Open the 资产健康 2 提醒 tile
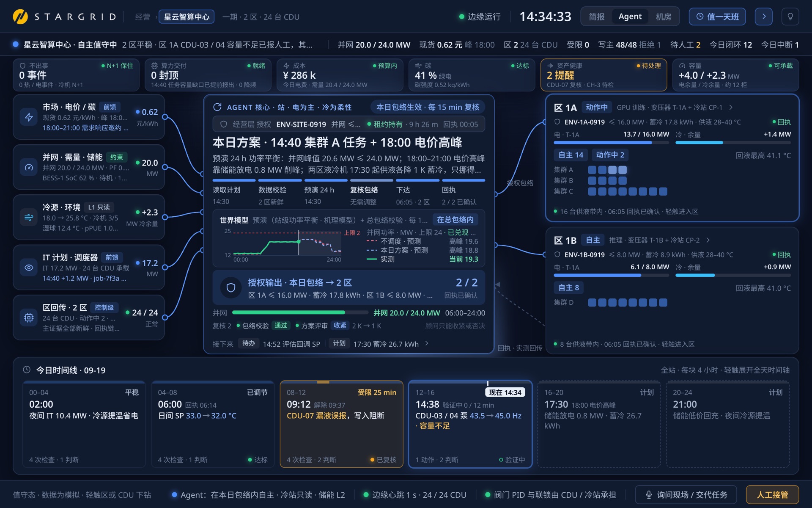The image size is (812, 508). pos(604,75)
